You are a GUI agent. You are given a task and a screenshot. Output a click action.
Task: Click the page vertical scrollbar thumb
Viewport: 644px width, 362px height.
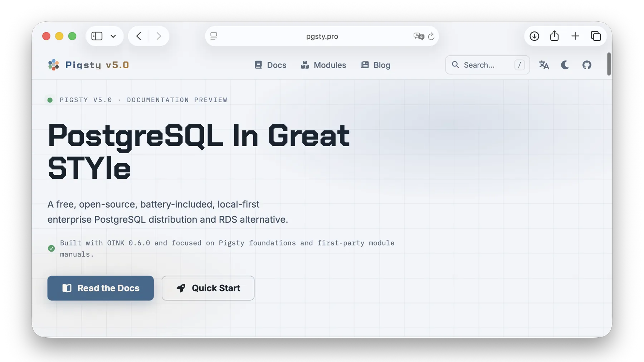click(609, 64)
